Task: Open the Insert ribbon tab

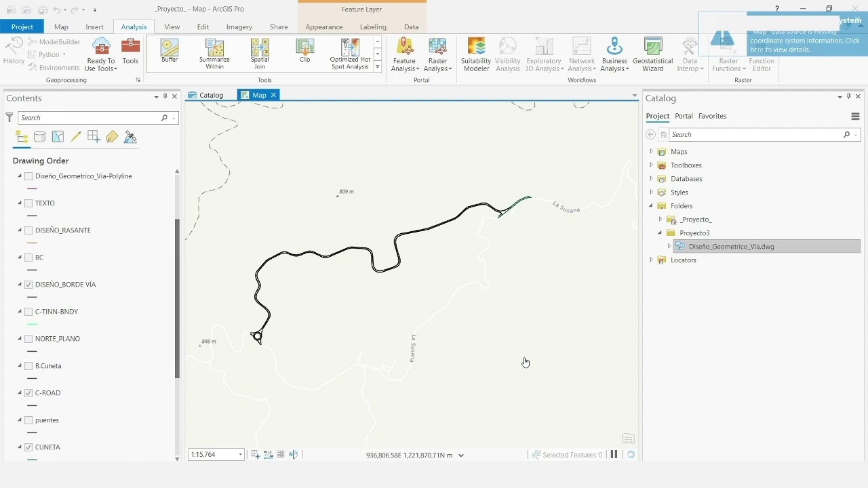Action: 95,27
